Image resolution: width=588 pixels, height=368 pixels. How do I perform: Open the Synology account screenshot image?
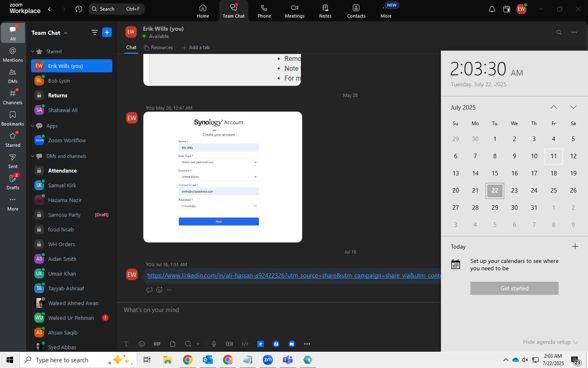tap(223, 177)
